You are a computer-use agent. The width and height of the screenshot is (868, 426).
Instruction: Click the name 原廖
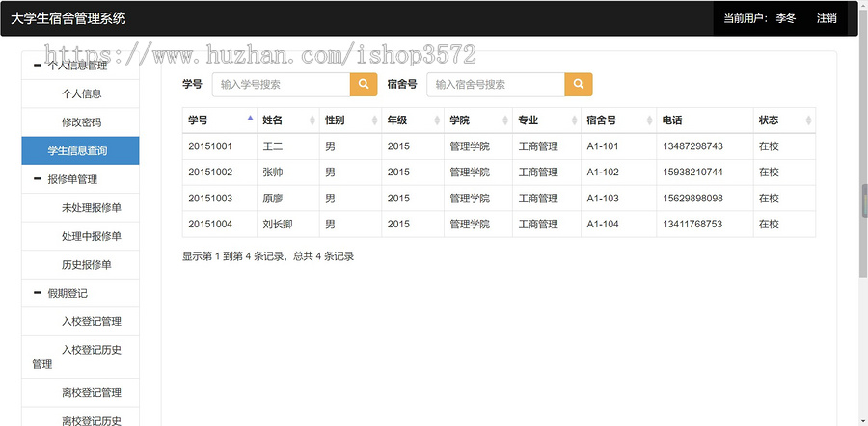pyautogui.click(x=272, y=199)
